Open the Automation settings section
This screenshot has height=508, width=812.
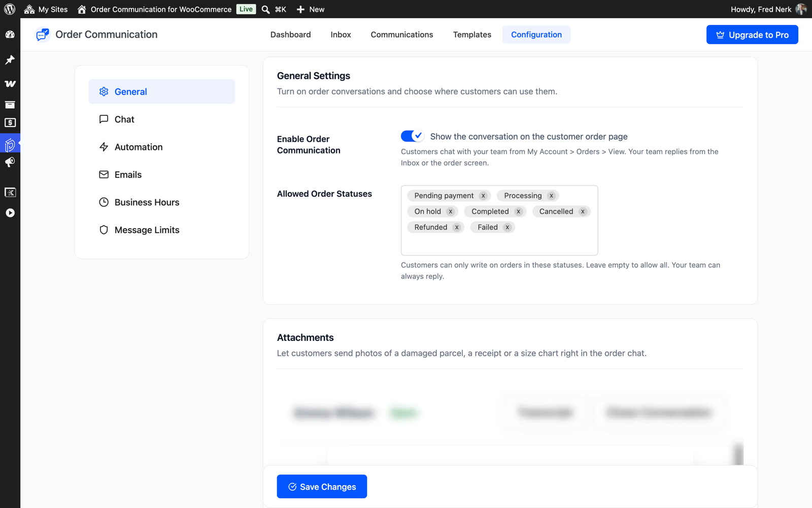click(x=162, y=147)
